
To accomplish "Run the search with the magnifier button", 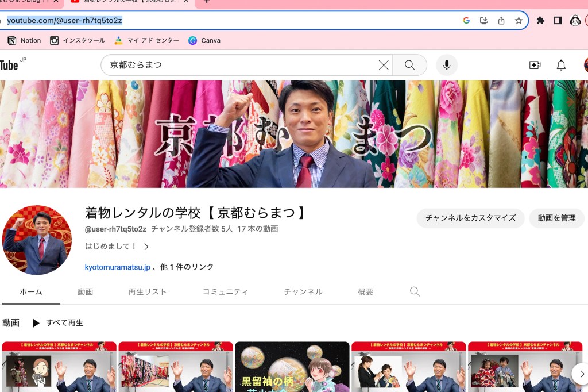I will (x=409, y=65).
